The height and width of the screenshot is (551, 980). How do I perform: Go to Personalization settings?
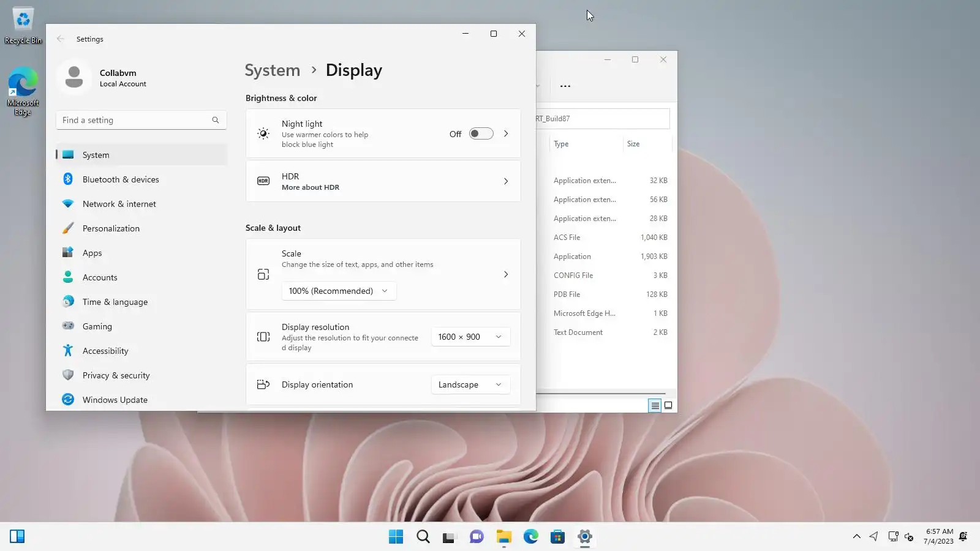click(x=141, y=228)
